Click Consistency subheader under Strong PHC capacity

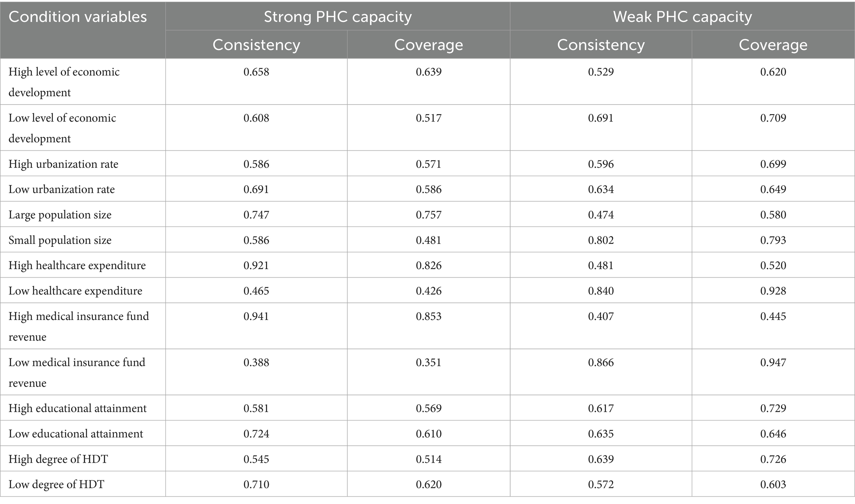tap(256, 45)
